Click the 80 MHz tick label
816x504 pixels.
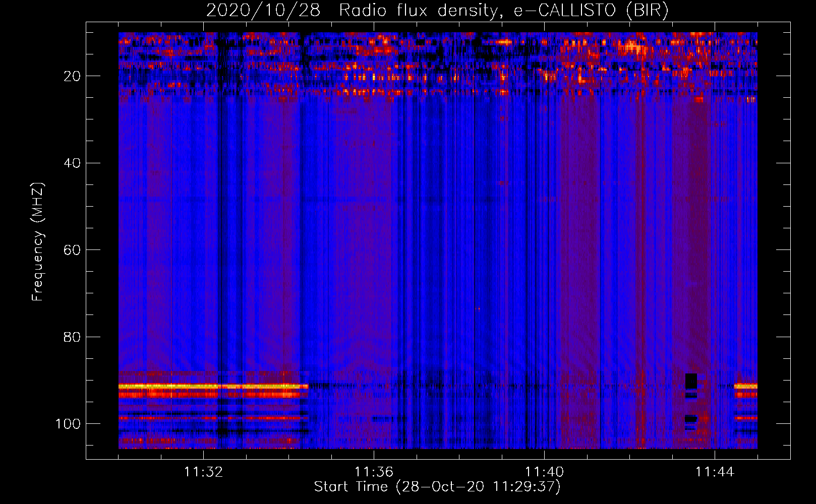[x=72, y=337]
